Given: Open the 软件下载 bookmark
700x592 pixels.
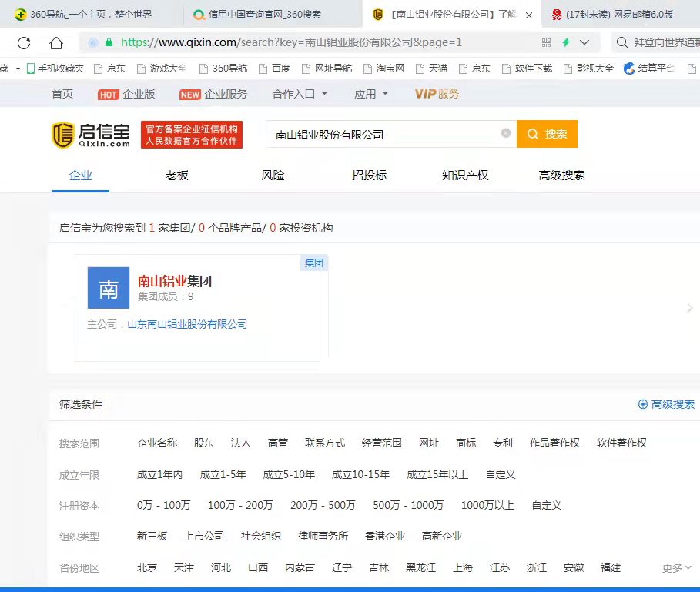Looking at the screenshot, I should pos(528,69).
